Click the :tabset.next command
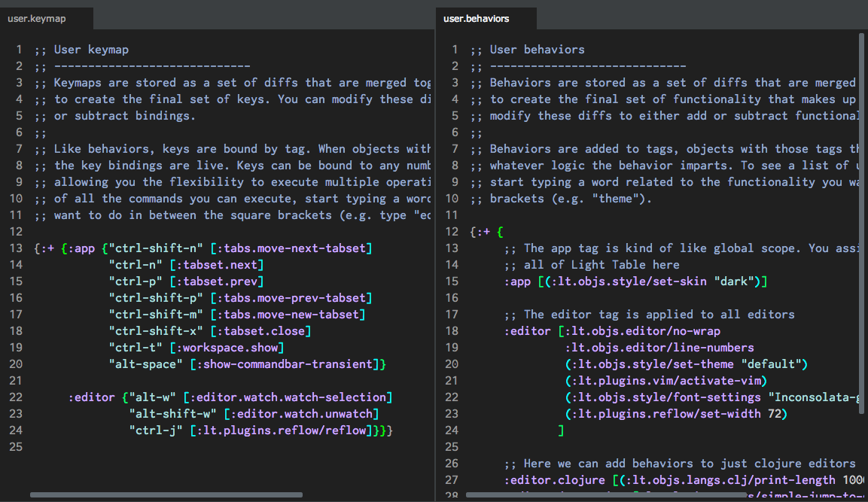Screen dimensions: 868x502 (x=217, y=265)
